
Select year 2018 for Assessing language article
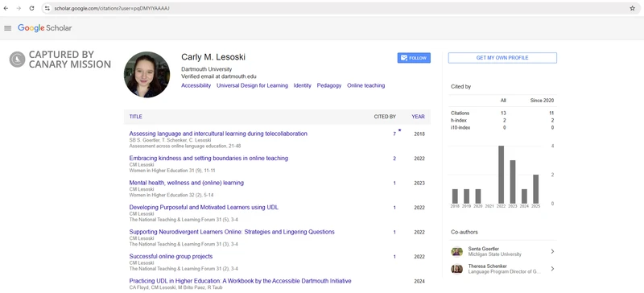(419, 134)
